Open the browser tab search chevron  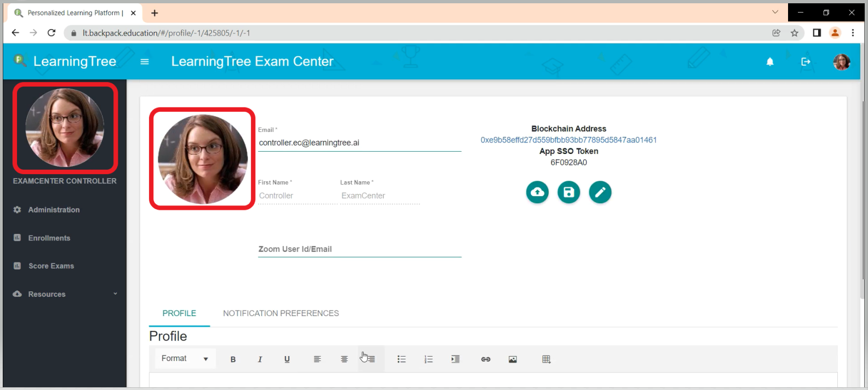(775, 12)
